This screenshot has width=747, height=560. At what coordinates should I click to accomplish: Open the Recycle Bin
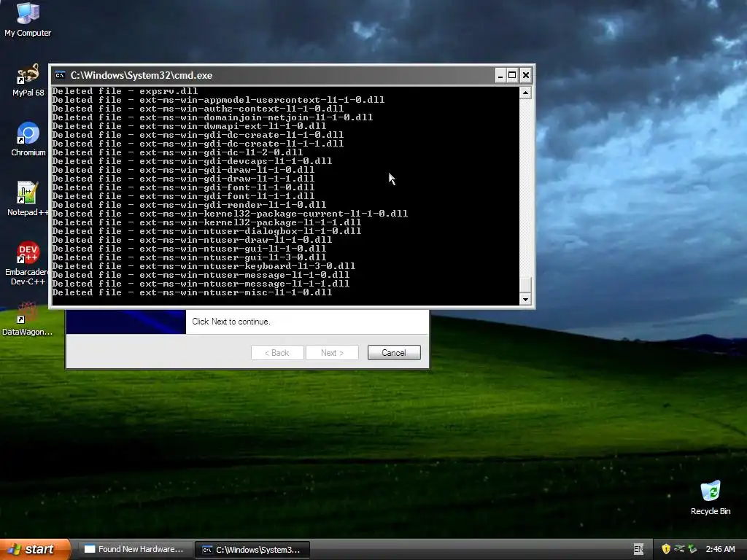tap(711, 497)
